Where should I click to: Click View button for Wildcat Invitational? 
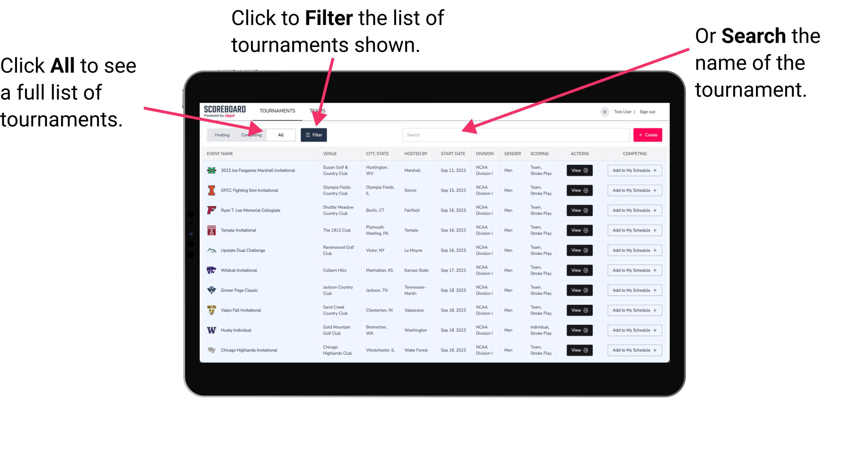[578, 270]
